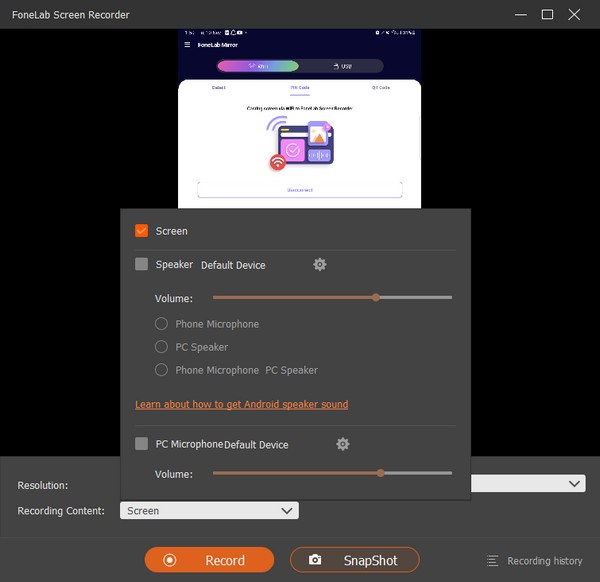Viewport: 600px width, 582px height.
Task: Select Phone Microphone PC Speaker radio option
Action: coord(161,370)
